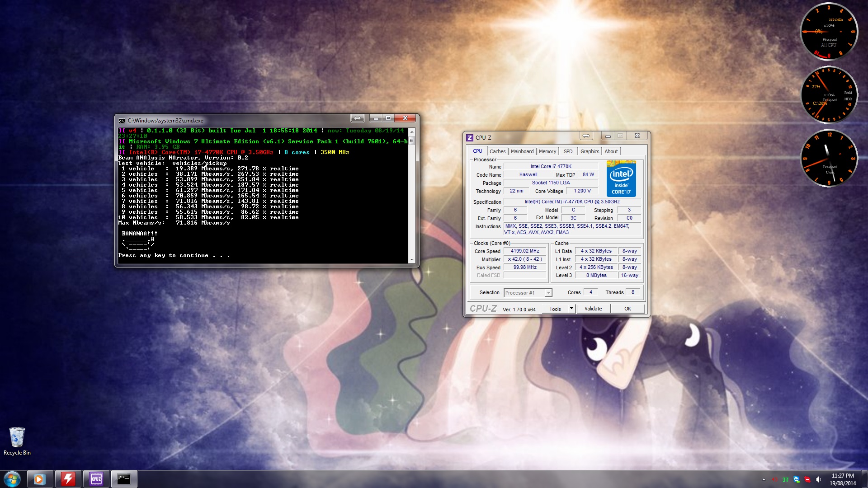Click the Name field Intel Core i7 4770K
The height and width of the screenshot is (488, 868).
pyautogui.click(x=551, y=166)
